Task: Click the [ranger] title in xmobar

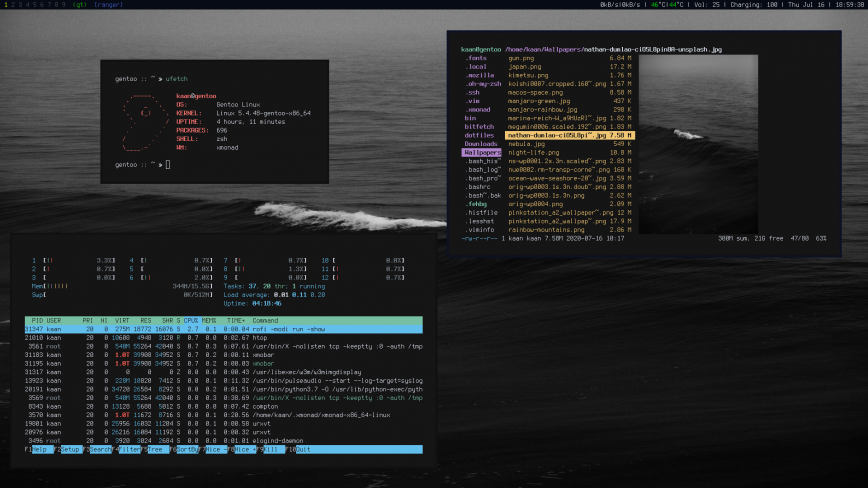Action: click(108, 4)
